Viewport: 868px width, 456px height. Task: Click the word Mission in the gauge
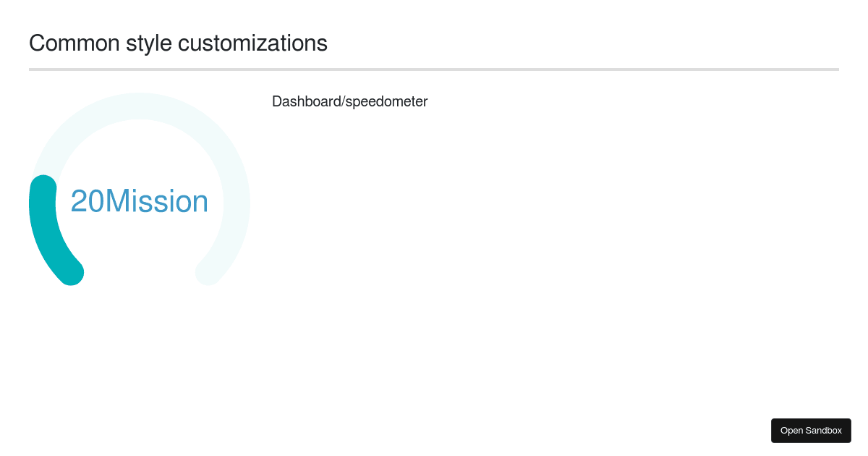click(157, 201)
